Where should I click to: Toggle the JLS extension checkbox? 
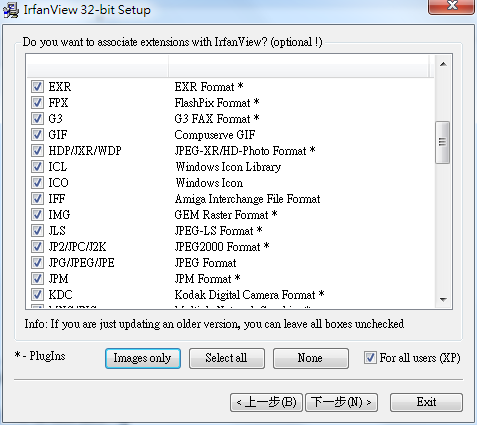click(x=37, y=231)
